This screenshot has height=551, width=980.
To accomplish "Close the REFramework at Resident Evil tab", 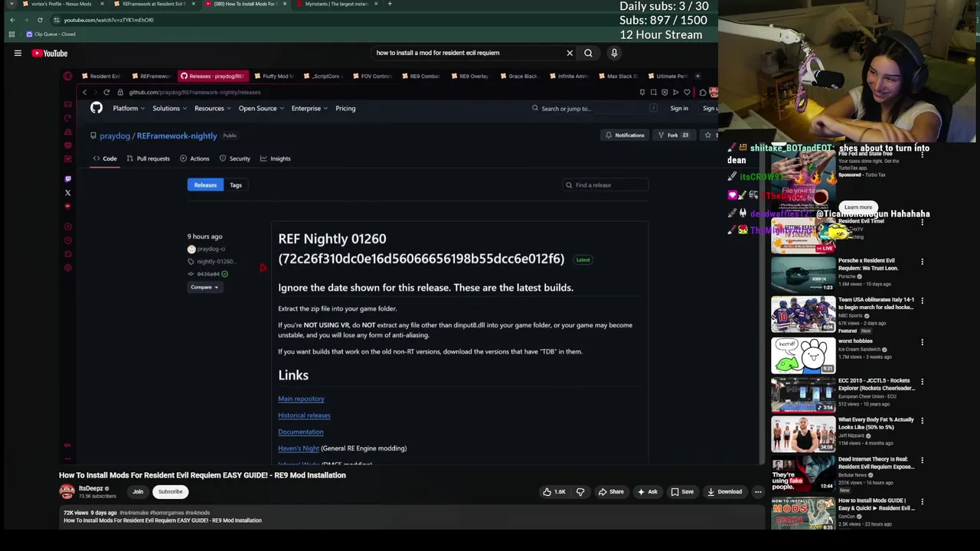I will point(193,4).
